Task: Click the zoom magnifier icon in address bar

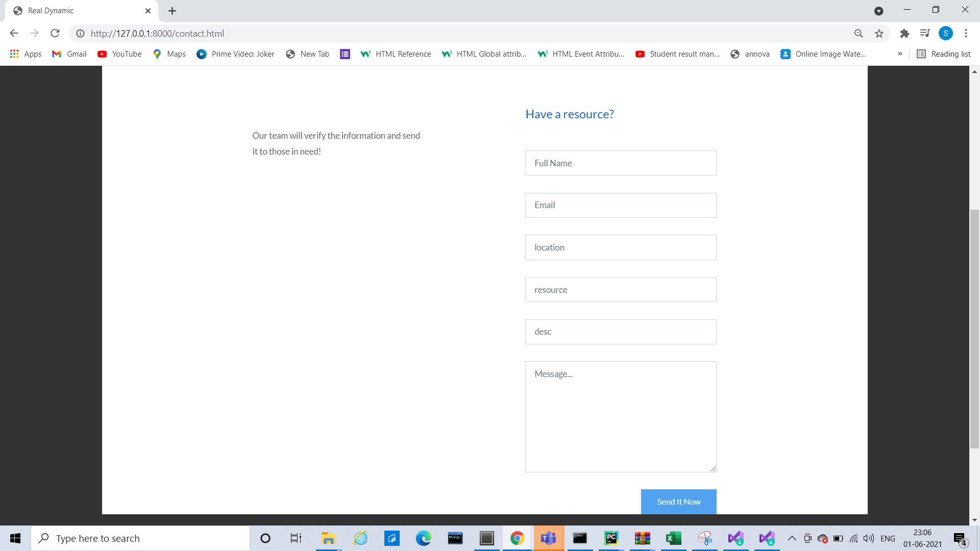Action: click(x=859, y=33)
